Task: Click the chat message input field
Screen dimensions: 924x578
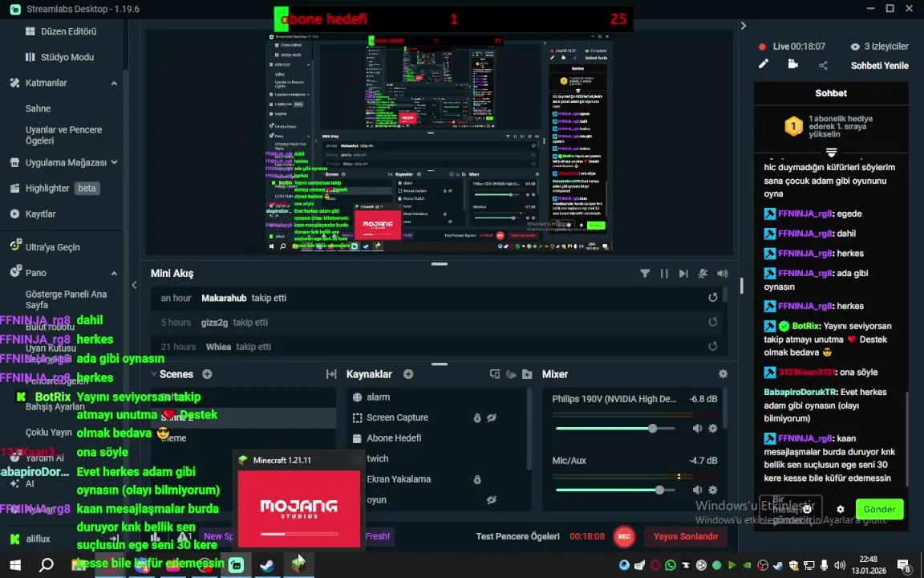Action: (x=790, y=509)
